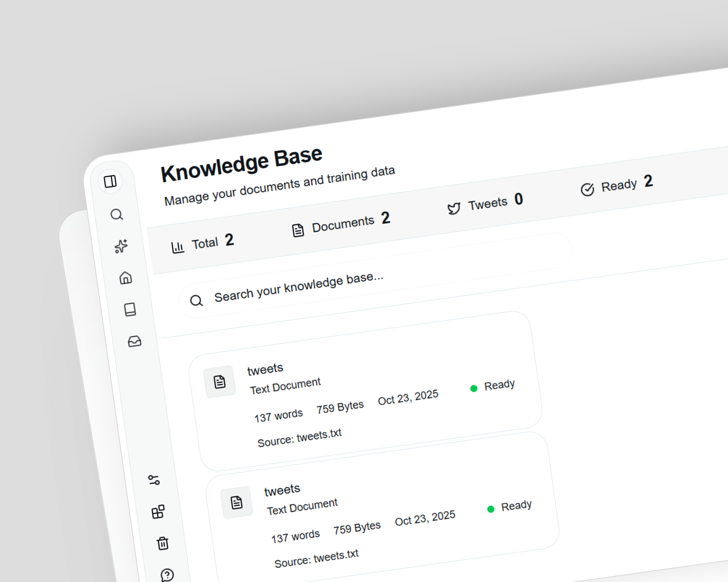Click the trash icon in the sidebar
This screenshot has height=582, width=728.
coord(162,543)
